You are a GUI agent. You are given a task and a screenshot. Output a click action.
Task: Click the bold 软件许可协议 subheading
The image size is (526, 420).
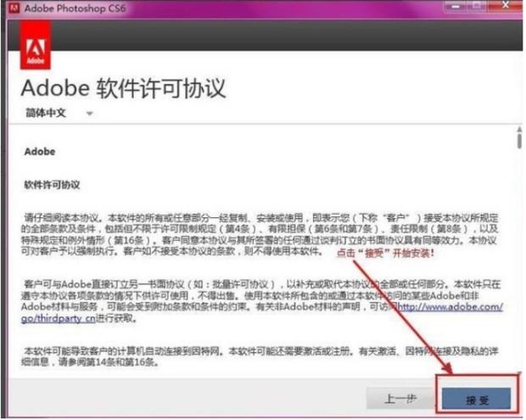click(x=52, y=185)
